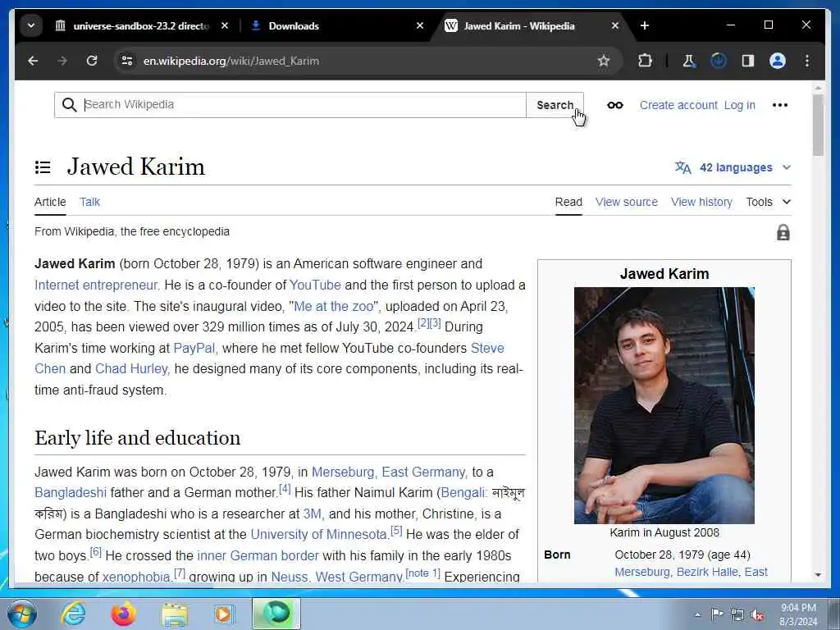Image resolution: width=840 pixels, height=630 pixels.
Task: Close the Downloads tab
Action: click(420, 25)
